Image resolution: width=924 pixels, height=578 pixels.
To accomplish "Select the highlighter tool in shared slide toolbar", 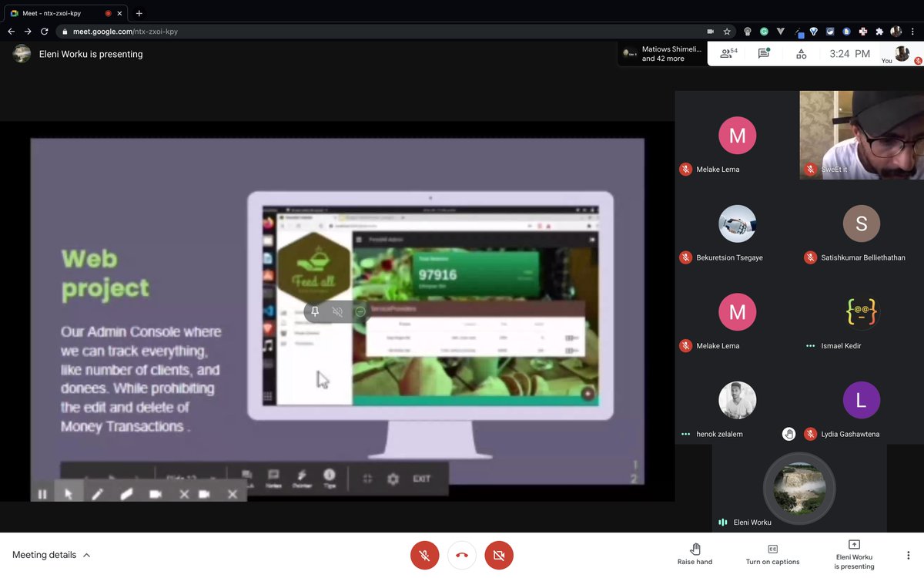I will (126, 495).
